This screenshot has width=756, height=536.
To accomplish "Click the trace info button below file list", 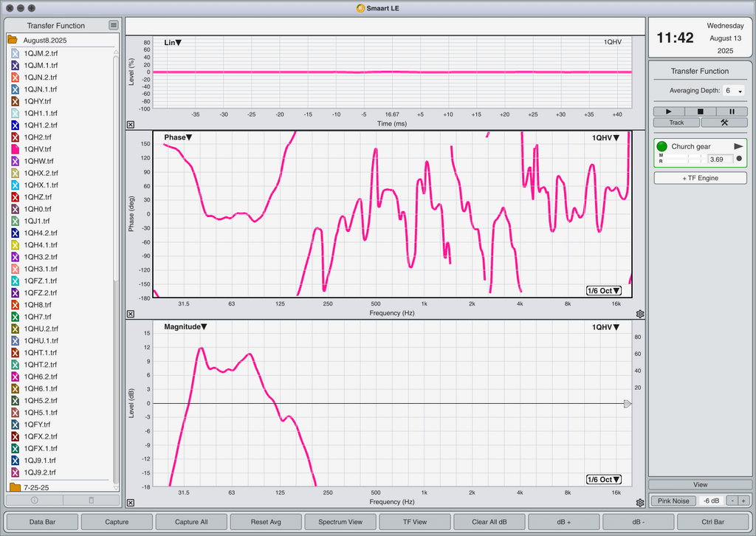I will pyautogui.click(x=34, y=500).
